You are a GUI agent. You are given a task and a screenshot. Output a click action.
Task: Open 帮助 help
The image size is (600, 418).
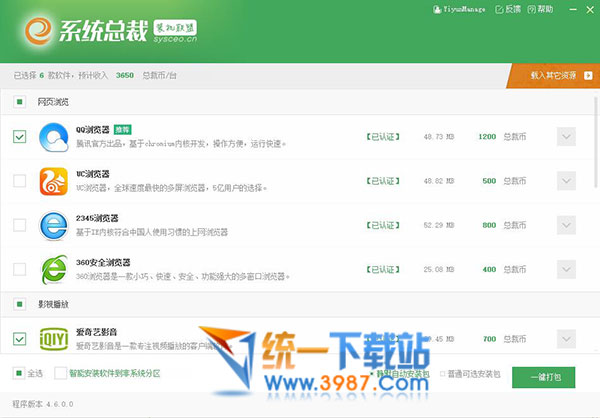click(x=540, y=9)
